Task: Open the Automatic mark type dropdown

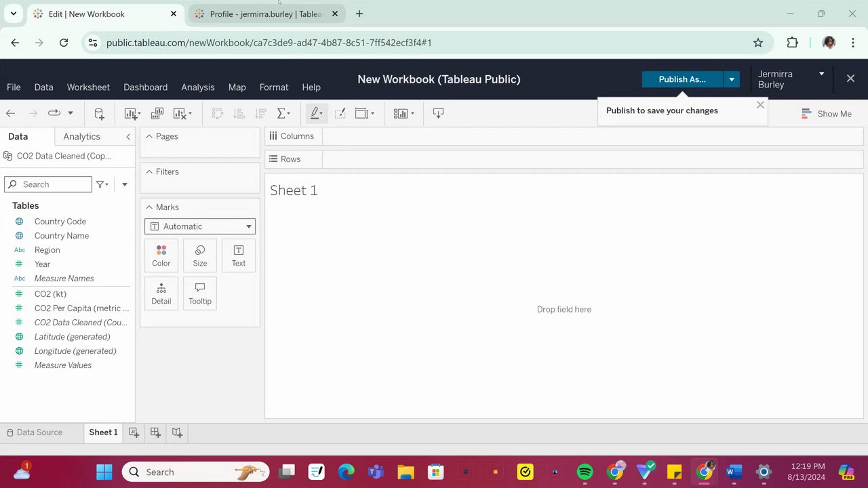Action: click(x=200, y=226)
